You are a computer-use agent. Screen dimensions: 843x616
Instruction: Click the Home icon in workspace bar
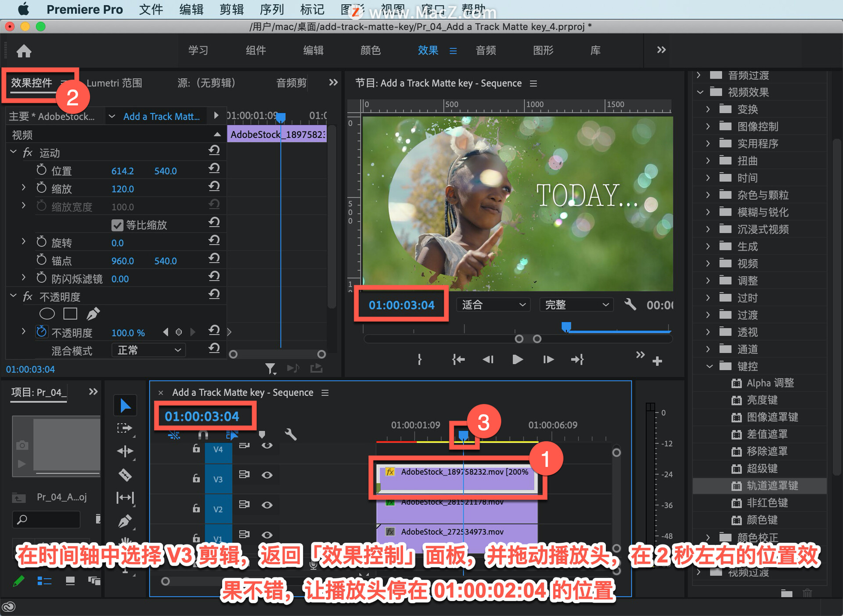click(24, 51)
